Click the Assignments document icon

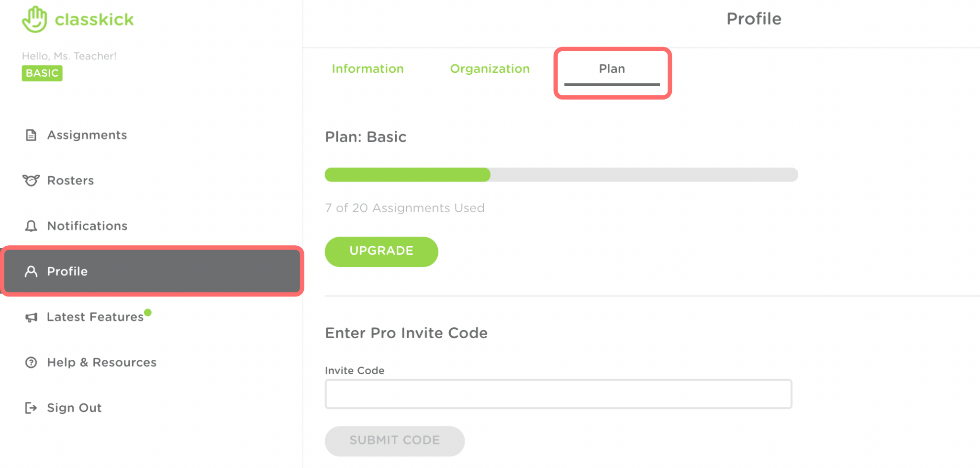pos(31,135)
